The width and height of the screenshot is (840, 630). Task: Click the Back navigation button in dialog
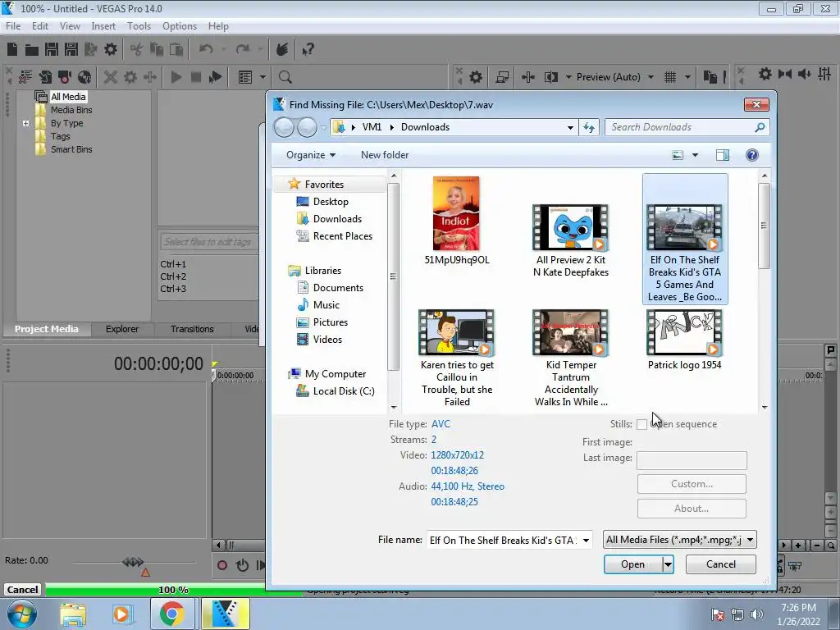(x=284, y=127)
